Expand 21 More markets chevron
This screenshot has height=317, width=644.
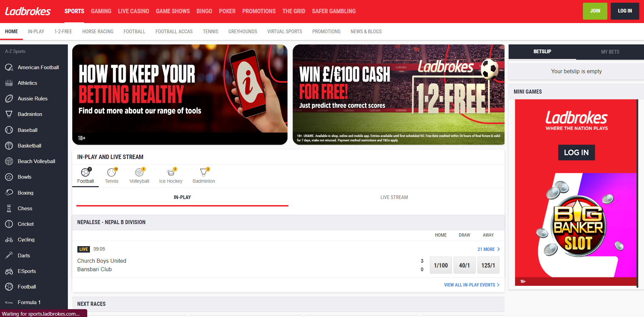click(x=498, y=249)
